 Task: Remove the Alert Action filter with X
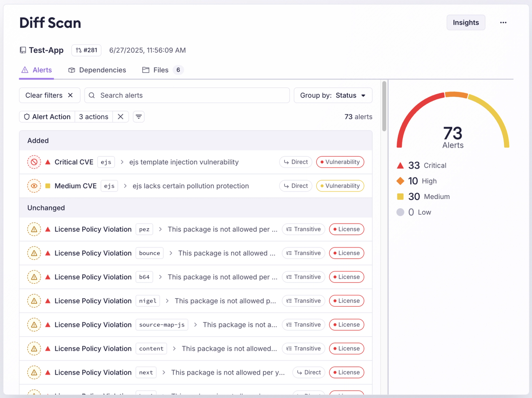[x=121, y=117]
